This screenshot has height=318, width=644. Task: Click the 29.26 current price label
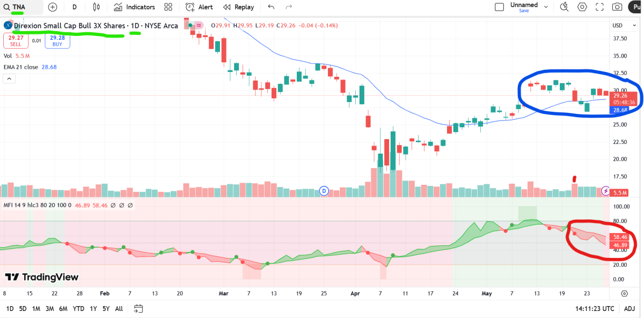click(x=623, y=95)
